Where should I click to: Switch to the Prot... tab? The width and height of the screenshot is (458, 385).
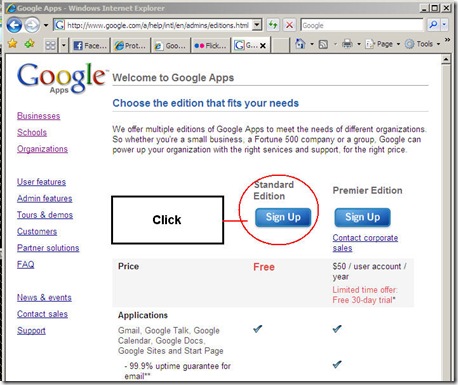(130, 45)
